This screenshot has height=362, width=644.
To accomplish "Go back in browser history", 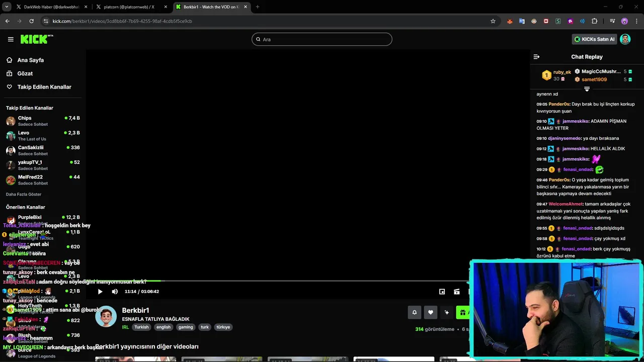I will click(x=7, y=21).
